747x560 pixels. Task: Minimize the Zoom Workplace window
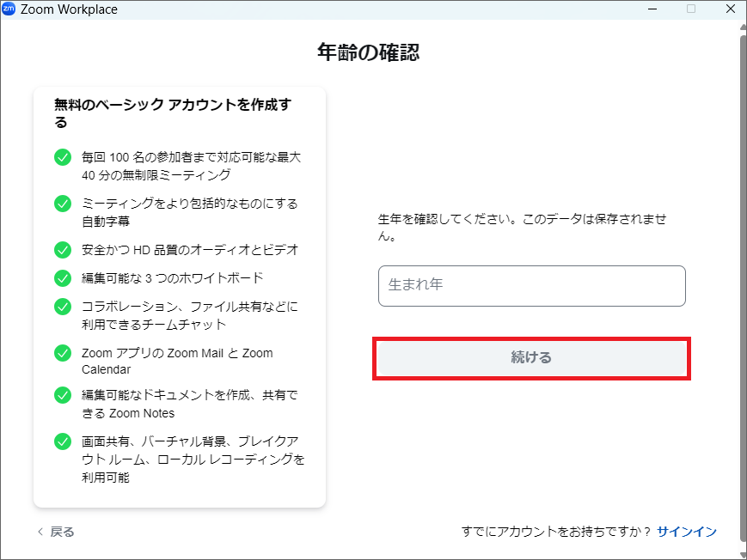652,9
